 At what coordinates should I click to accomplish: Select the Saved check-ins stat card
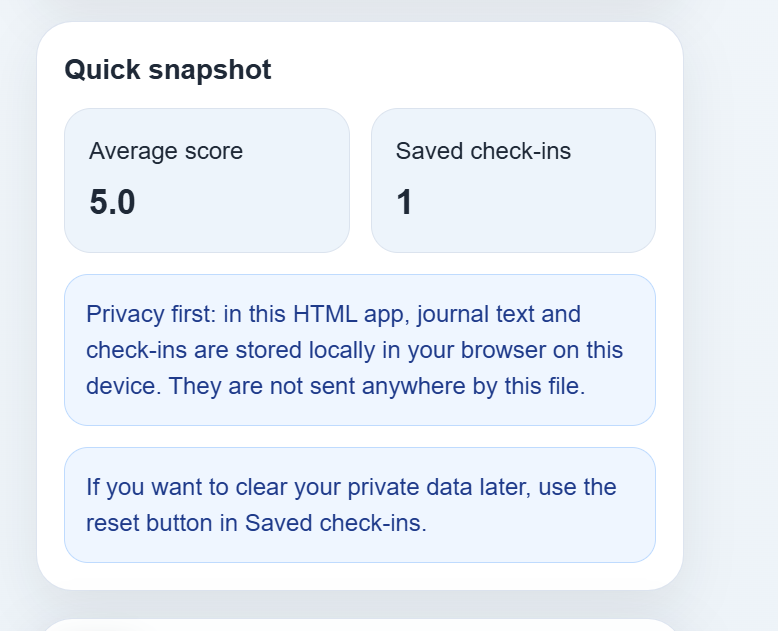[x=514, y=181]
